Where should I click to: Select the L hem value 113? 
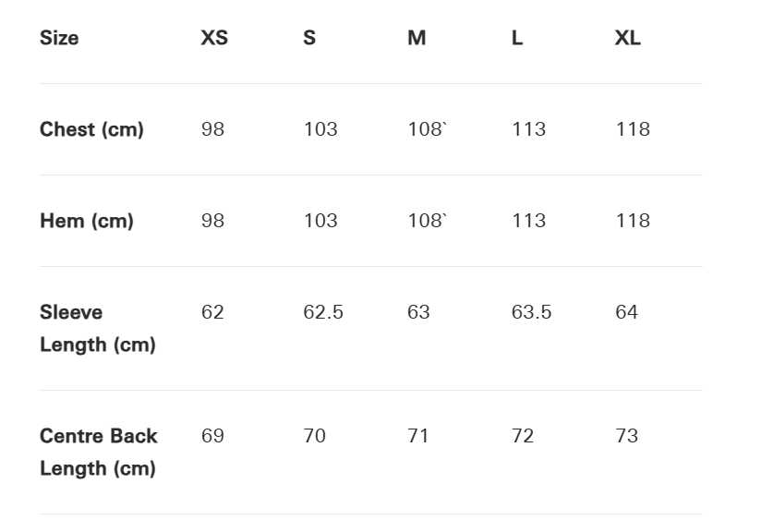click(528, 221)
